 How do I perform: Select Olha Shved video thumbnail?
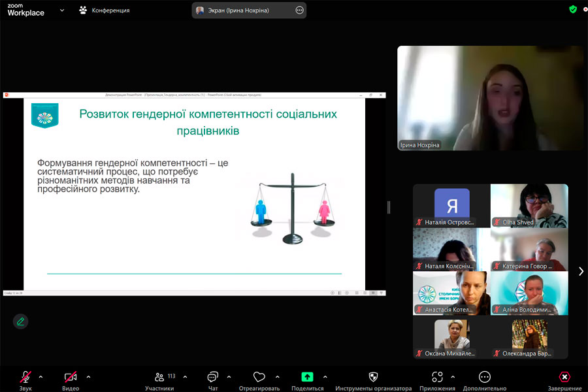[x=529, y=206]
